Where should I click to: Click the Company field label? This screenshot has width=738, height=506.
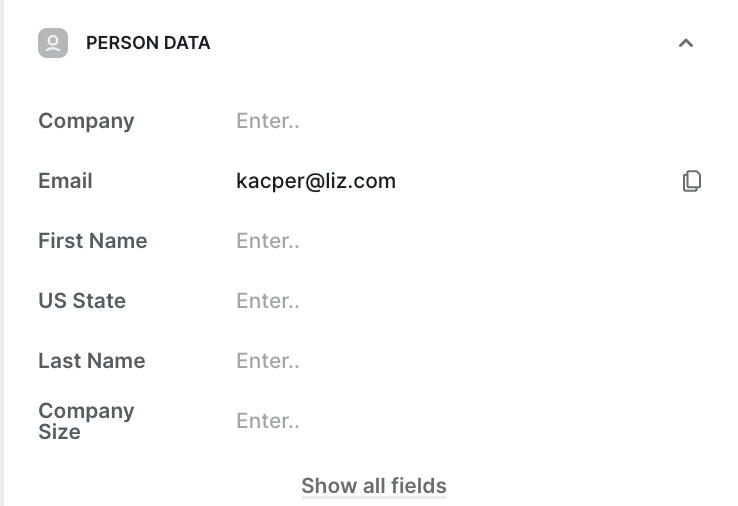[x=86, y=121]
